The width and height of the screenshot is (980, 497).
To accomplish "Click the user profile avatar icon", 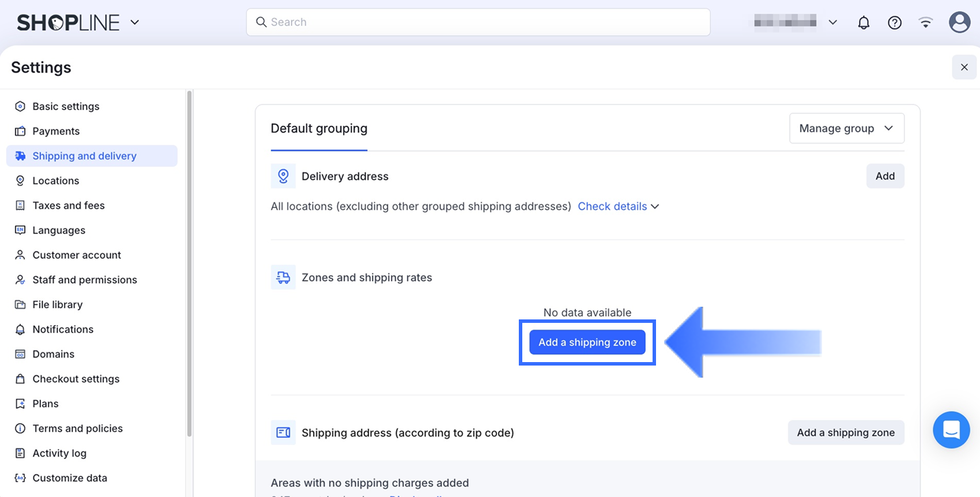I will (959, 22).
